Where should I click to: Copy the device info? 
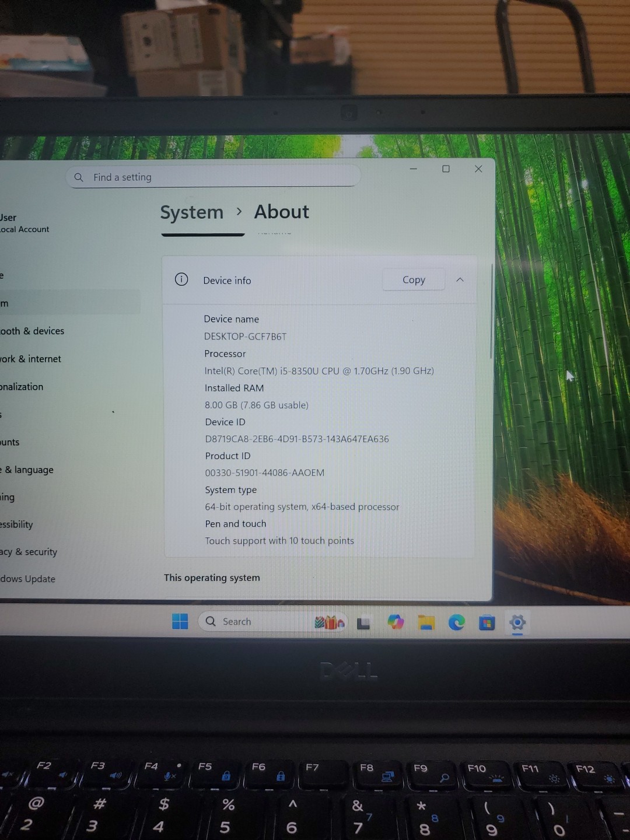[x=414, y=279]
